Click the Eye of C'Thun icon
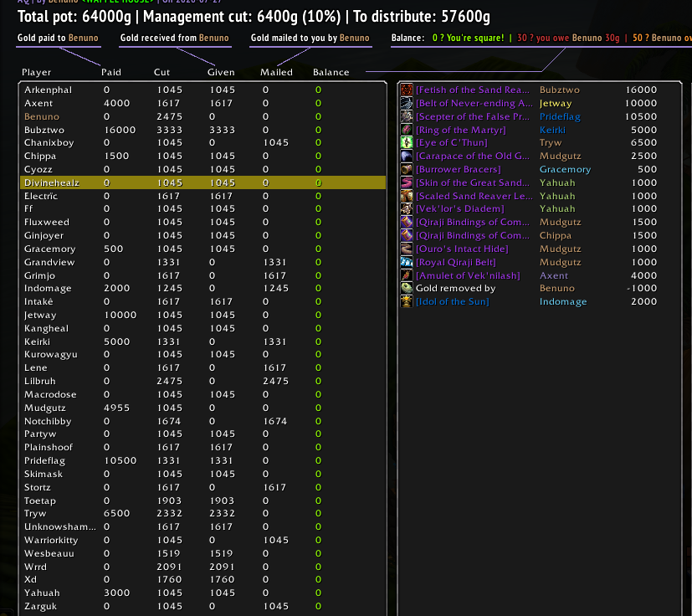Image resolution: width=692 pixels, height=616 pixels. (407, 142)
